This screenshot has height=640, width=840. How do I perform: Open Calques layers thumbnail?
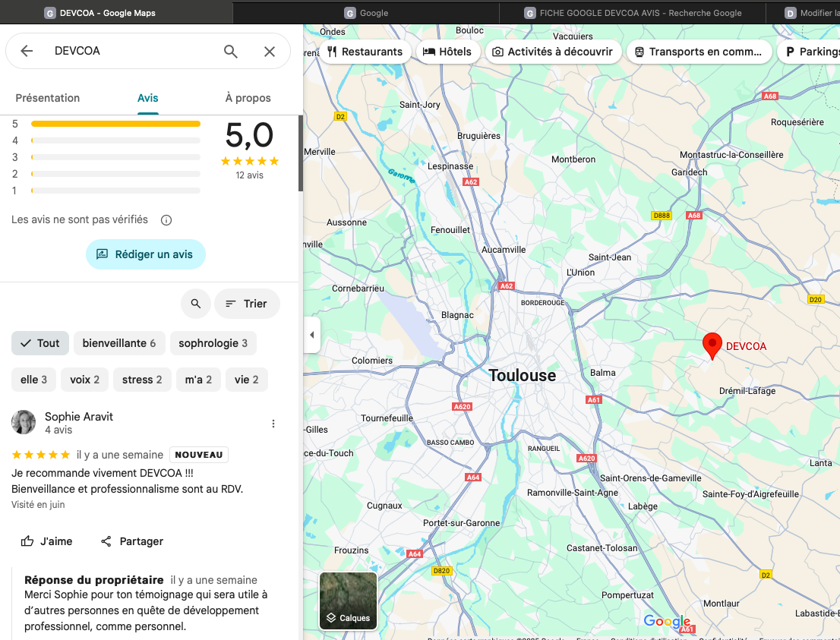(x=348, y=601)
